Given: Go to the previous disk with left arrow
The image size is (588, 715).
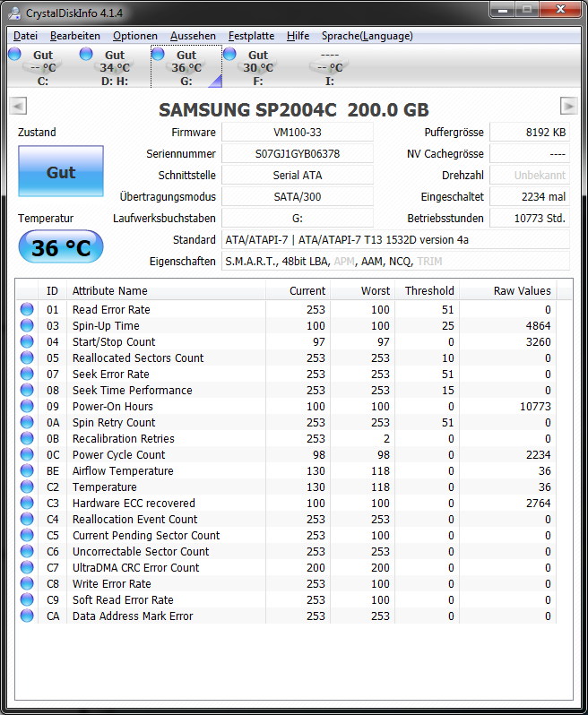Looking at the screenshot, I should click(18, 107).
